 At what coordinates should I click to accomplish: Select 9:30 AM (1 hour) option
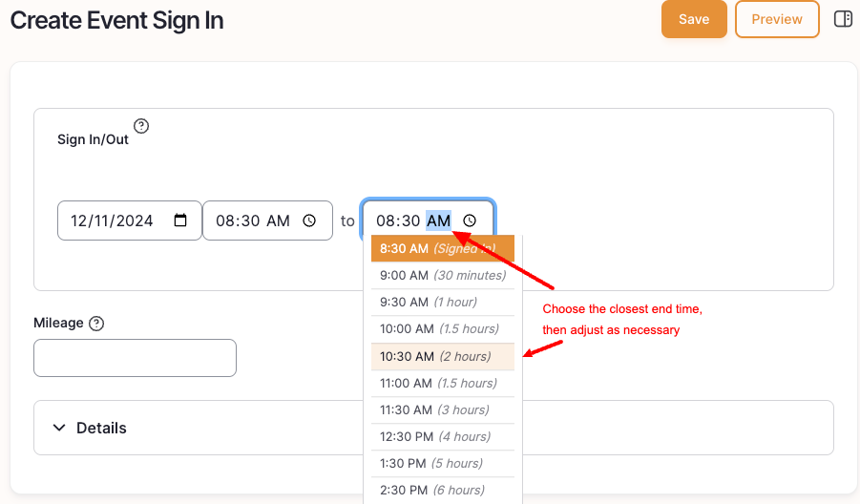(x=443, y=303)
